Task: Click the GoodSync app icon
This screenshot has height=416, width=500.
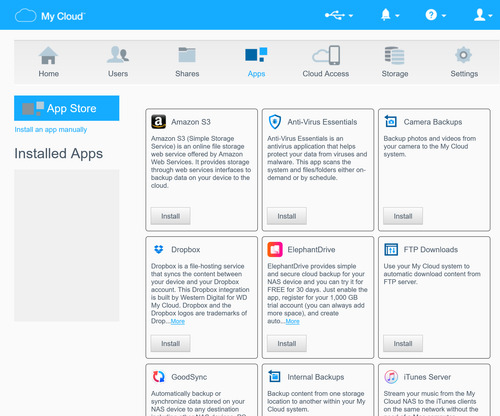Action: (x=159, y=377)
